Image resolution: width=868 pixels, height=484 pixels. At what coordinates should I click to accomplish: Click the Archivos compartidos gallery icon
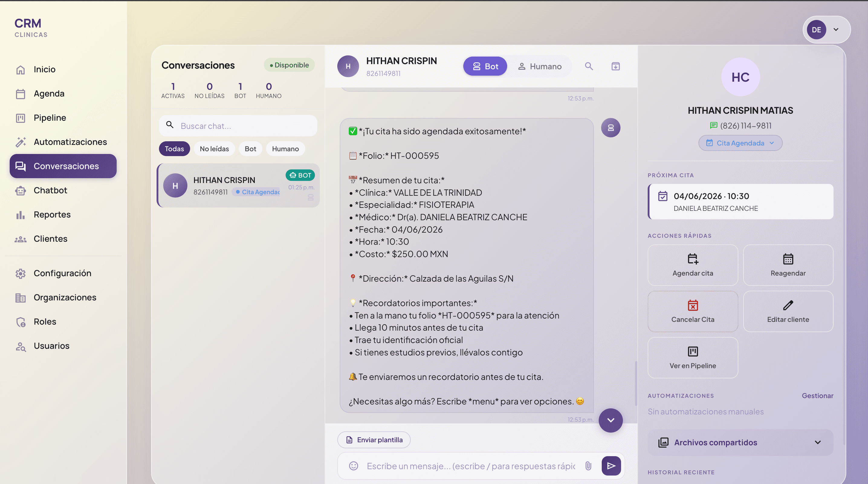click(663, 443)
